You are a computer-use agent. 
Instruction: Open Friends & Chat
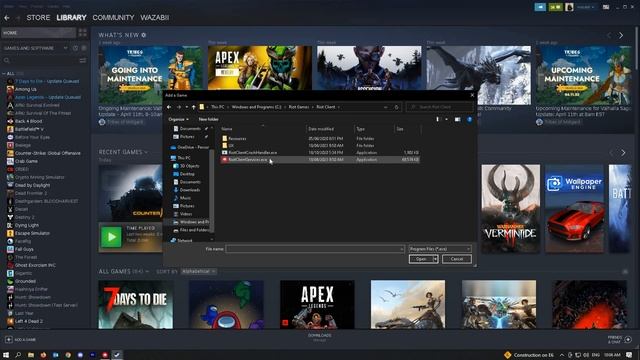620,339
